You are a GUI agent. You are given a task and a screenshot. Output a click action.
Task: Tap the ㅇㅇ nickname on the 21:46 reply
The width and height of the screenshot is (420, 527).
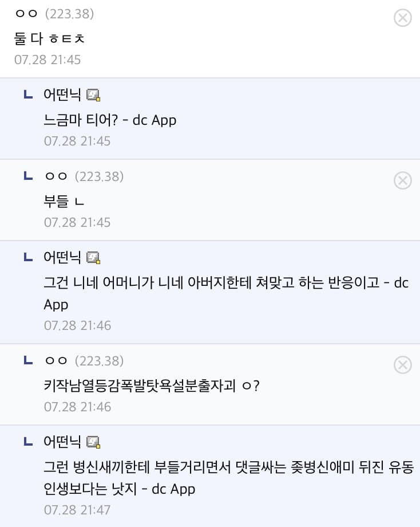click(56, 360)
